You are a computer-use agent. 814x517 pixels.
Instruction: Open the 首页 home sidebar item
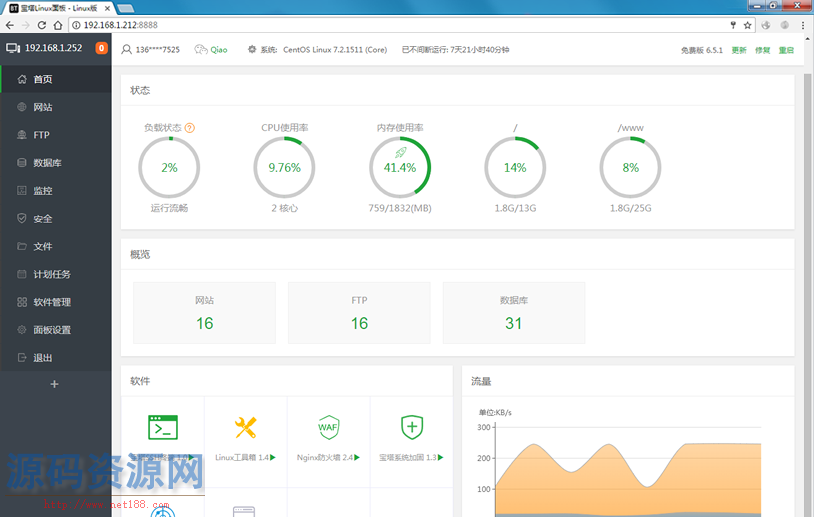(56, 79)
